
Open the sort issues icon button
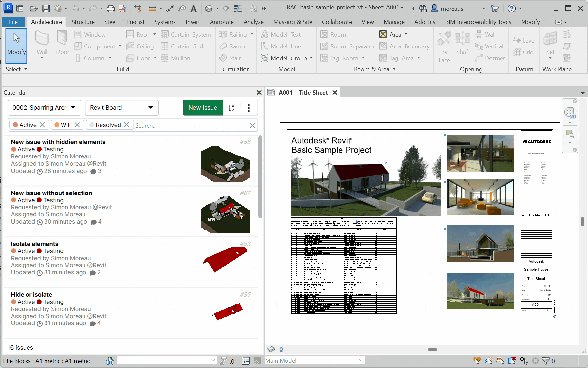(231, 108)
